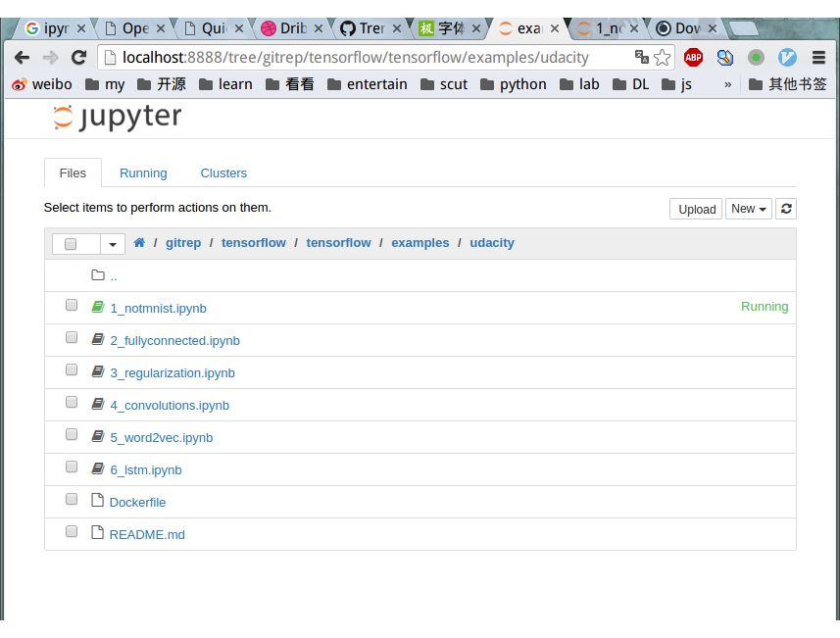Open 4_convolutions.ipynb notebook link

coord(170,406)
